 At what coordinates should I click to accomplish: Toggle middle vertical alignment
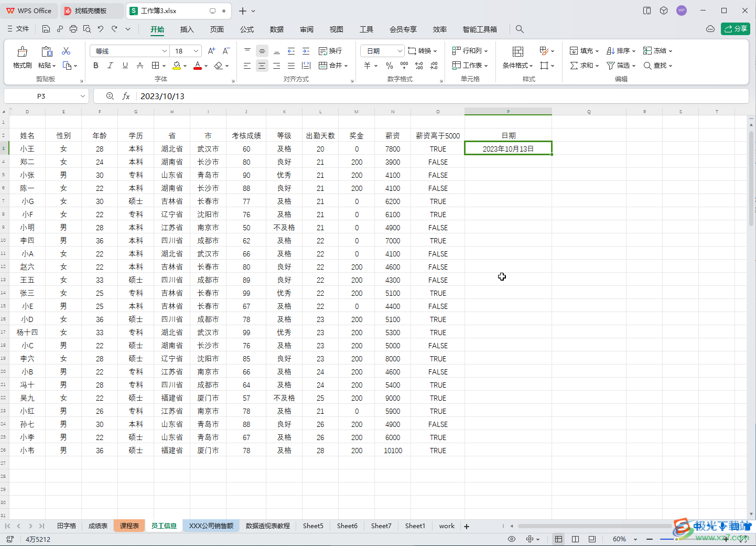262,51
